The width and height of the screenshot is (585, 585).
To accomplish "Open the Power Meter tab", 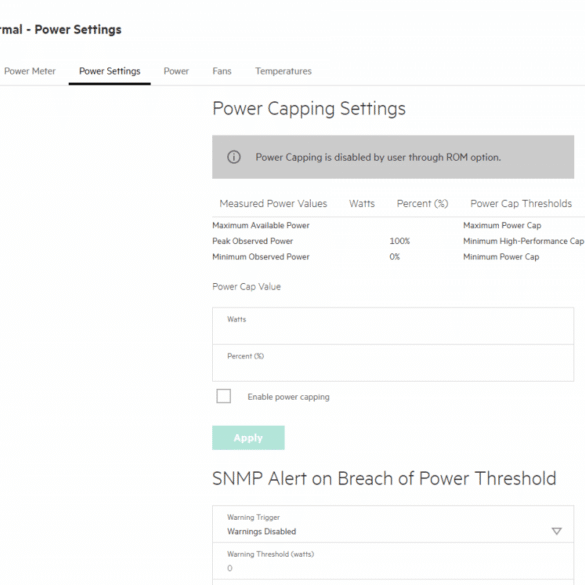I will click(x=30, y=71).
